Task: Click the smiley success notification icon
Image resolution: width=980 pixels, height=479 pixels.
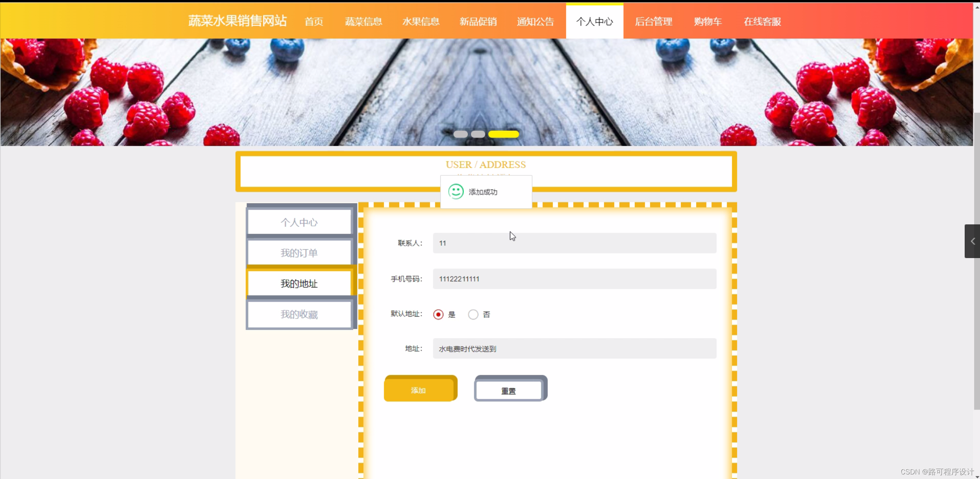Action: point(456,191)
